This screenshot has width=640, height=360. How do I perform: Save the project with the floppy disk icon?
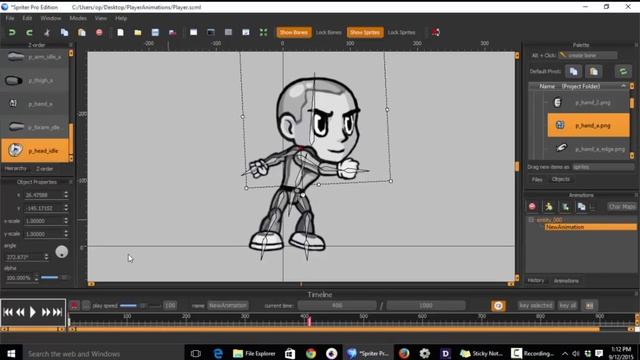[155, 32]
